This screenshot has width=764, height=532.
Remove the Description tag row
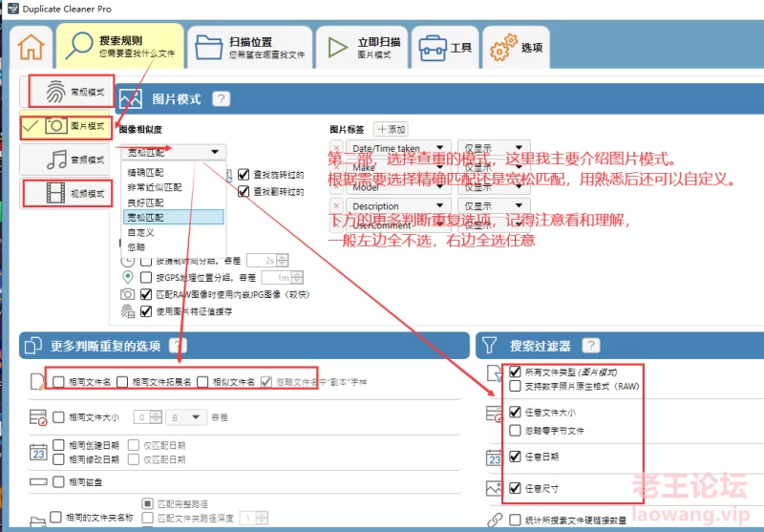[x=336, y=205]
